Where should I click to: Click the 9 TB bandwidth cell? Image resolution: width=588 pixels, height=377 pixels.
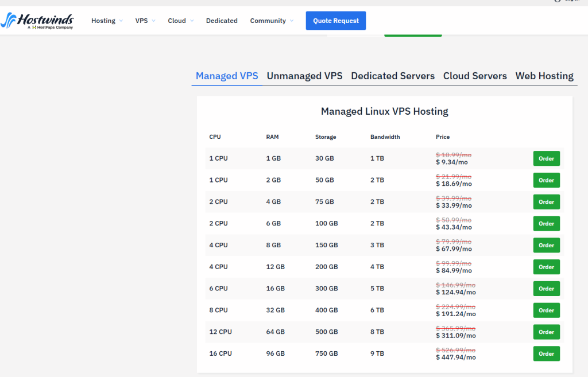[x=377, y=353]
